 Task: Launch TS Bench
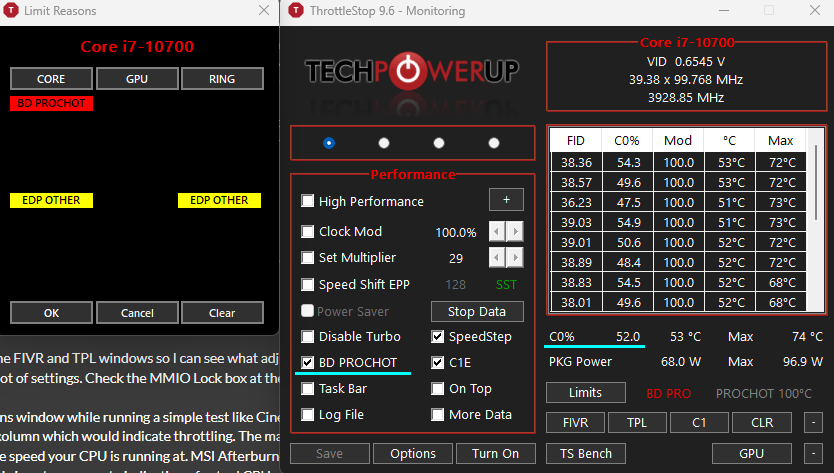(586, 454)
